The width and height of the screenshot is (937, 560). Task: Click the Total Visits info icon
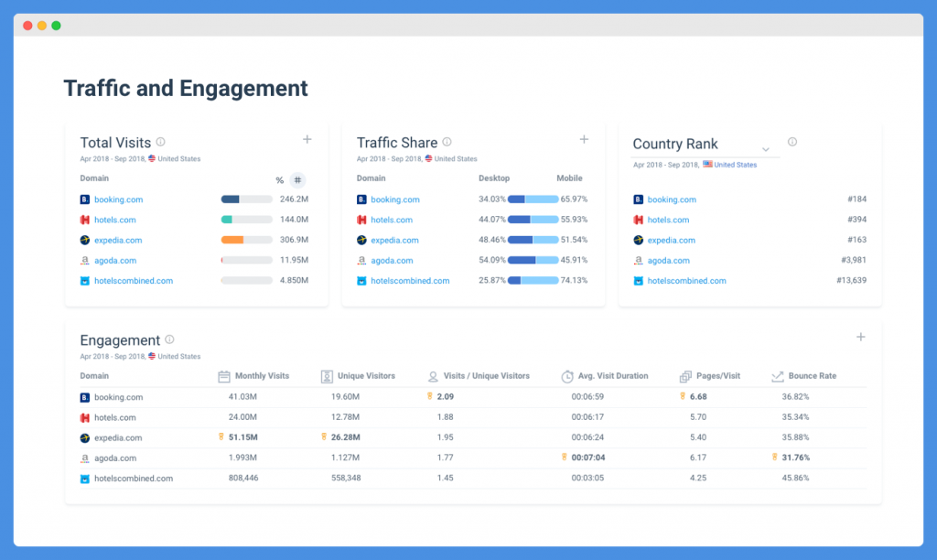point(161,142)
